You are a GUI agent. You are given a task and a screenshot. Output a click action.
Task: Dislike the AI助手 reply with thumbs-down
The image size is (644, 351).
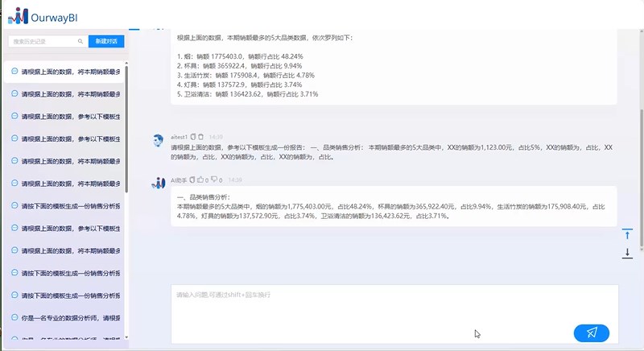point(214,180)
